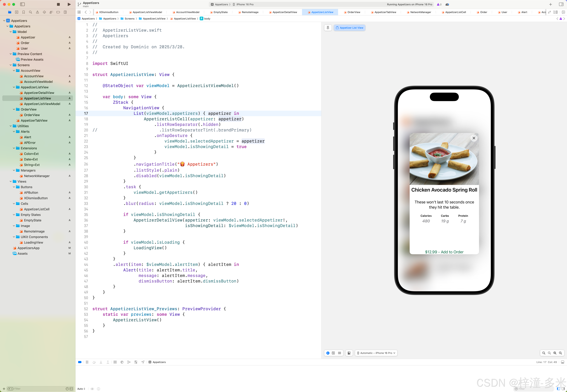Viewport: 567px width, 392px height.
Task: Stop the running Appetizers app
Action: click(58, 4)
